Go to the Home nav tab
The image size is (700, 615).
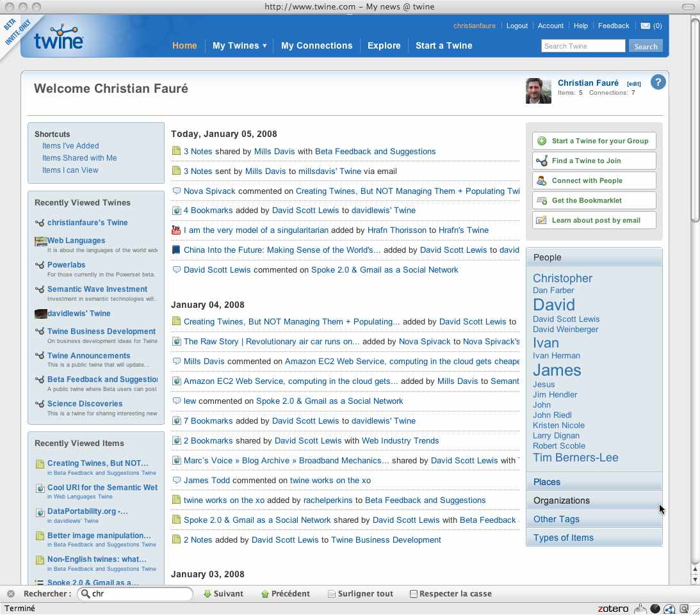(184, 45)
